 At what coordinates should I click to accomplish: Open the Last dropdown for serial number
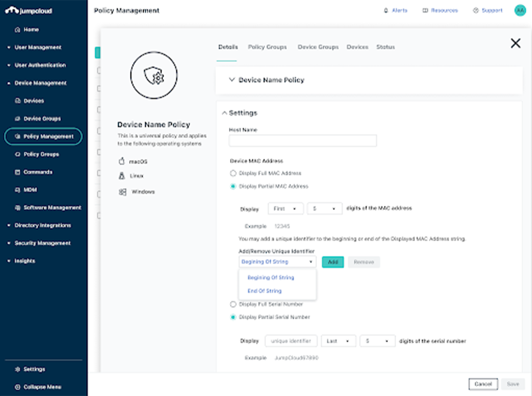[x=339, y=341]
